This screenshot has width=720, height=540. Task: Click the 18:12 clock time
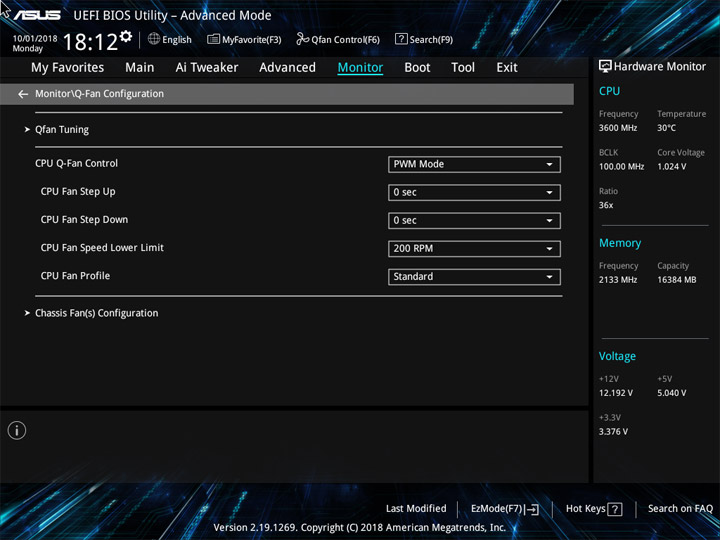[x=90, y=42]
